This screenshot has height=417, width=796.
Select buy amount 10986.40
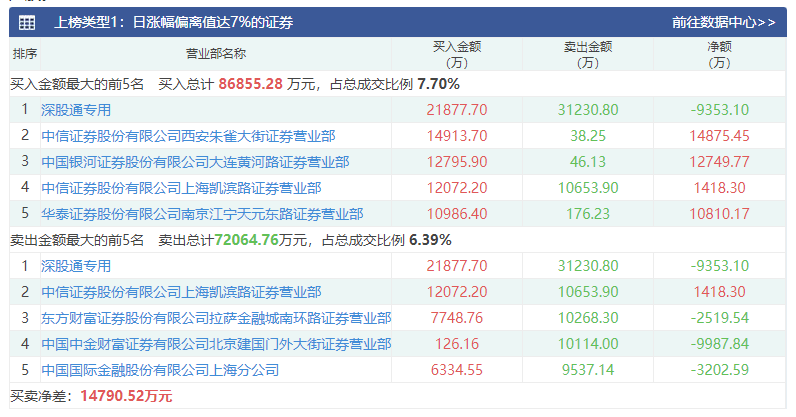pos(457,214)
